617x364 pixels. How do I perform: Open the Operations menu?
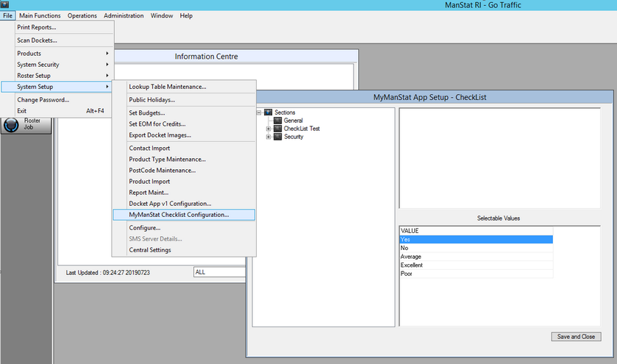[82, 15]
